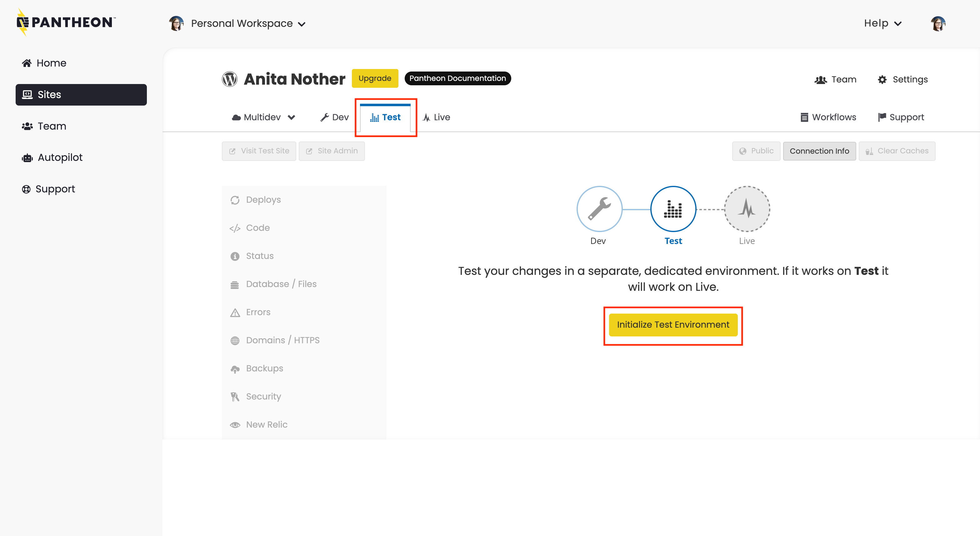
Task: Open the Team link next to Settings
Action: [835, 79]
